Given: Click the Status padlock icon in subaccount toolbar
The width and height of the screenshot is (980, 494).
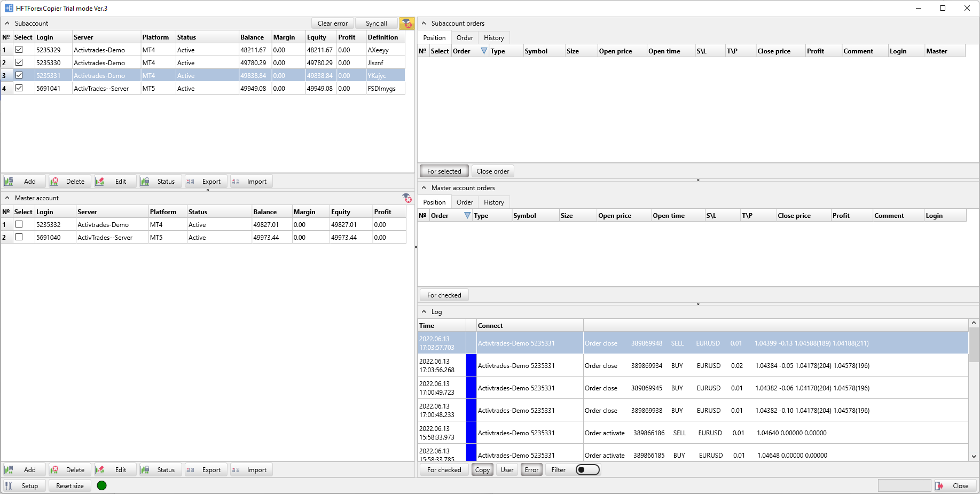Looking at the screenshot, I should [144, 181].
